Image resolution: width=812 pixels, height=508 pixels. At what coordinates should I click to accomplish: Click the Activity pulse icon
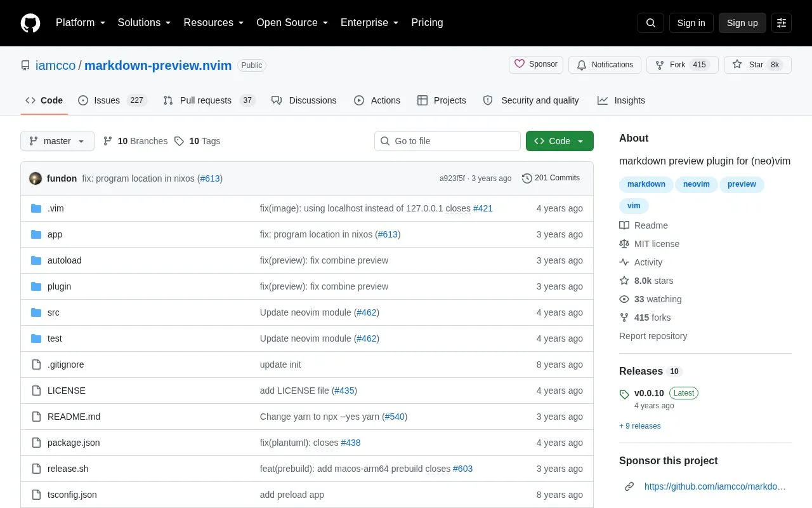pyautogui.click(x=624, y=262)
